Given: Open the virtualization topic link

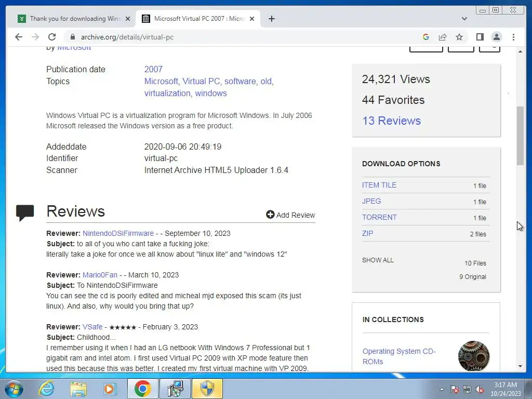Looking at the screenshot, I should click(167, 94).
